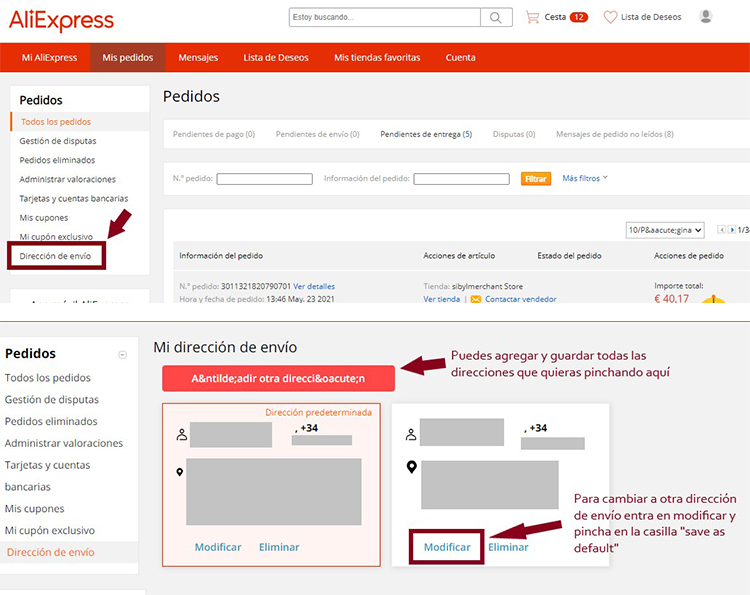Click the heart wishlist icon
This screenshot has width=750, height=595.
coord(610,17)
